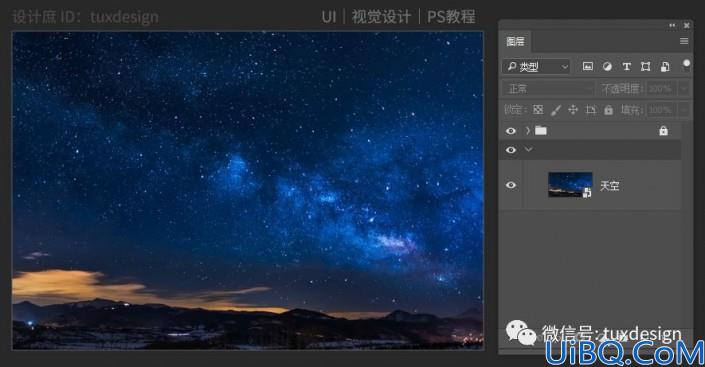
Task: Toggle the layer filter on/off switch
Action: [686, 65]
